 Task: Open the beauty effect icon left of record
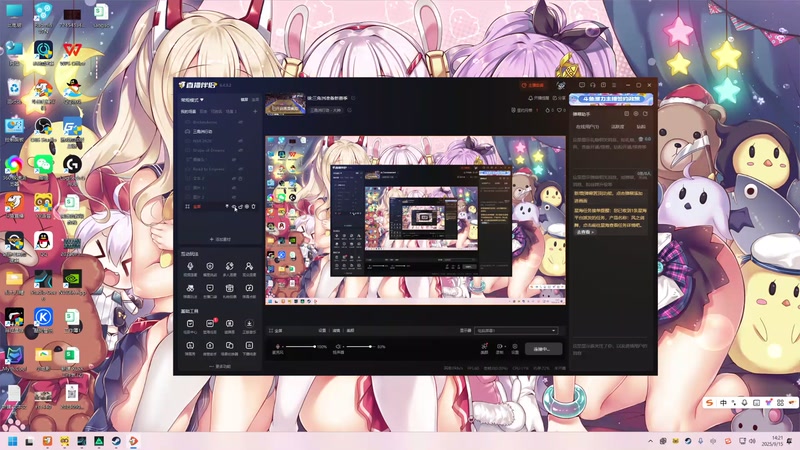(x=484, y=346)
